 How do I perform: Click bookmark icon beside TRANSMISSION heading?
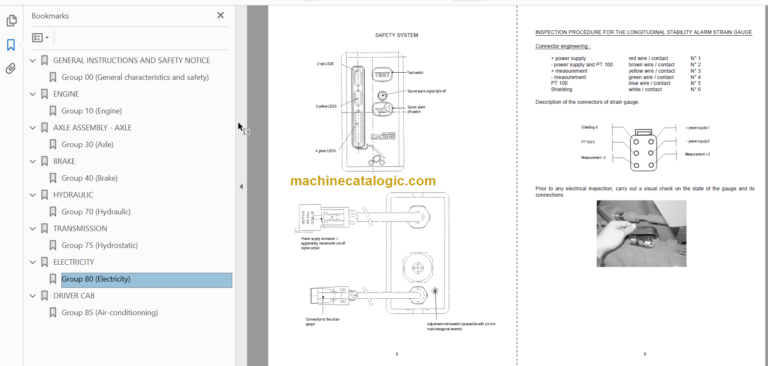(45, 228)
